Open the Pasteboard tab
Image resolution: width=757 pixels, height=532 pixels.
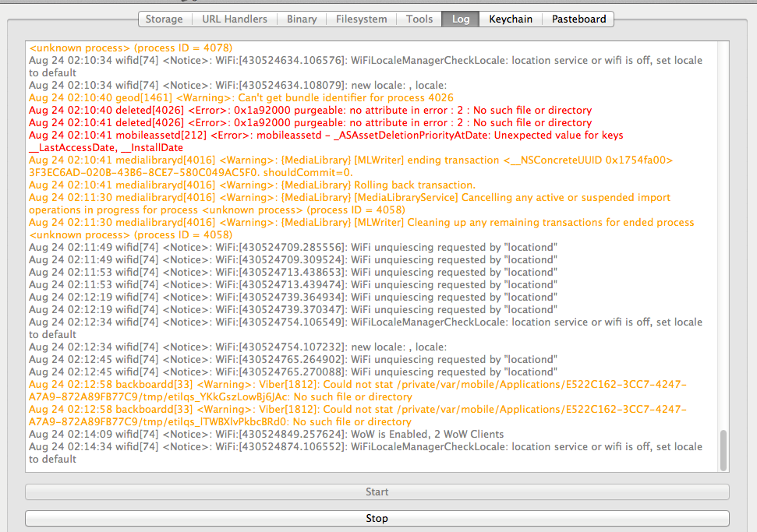578,19
